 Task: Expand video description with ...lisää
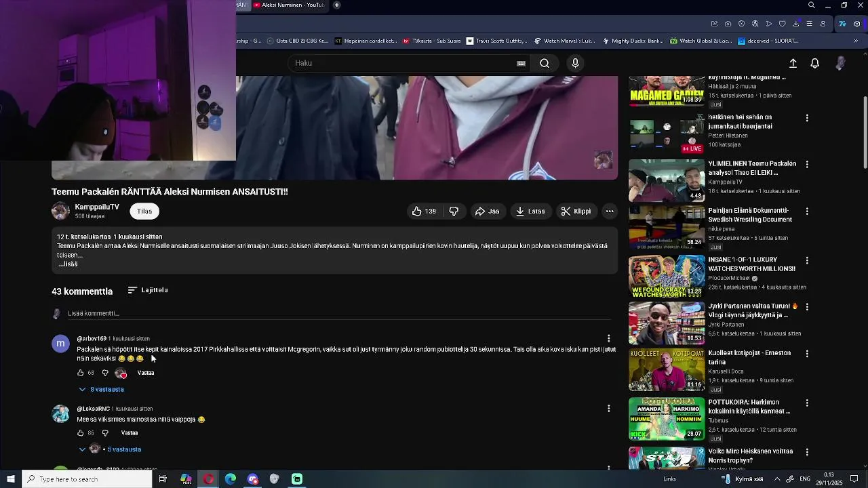pyautogui.click(x=68, y=264)
